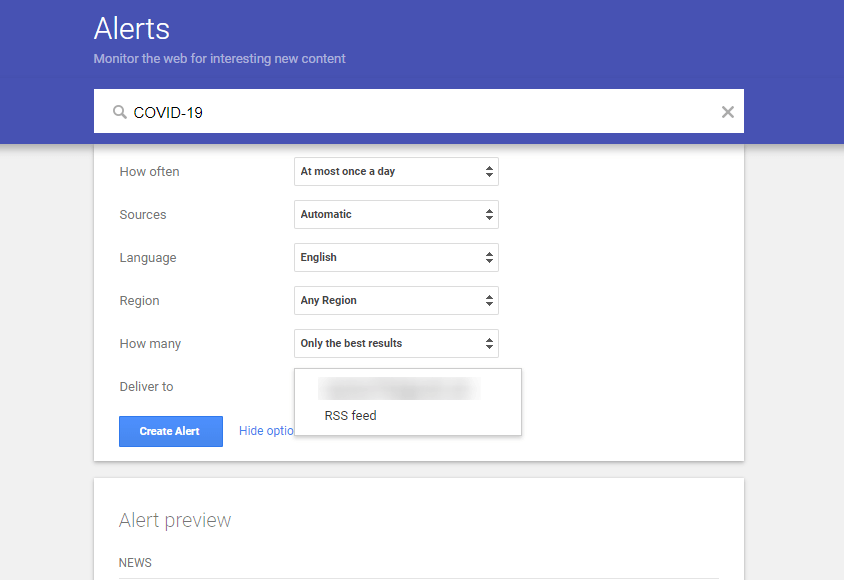Click the Create Alert button
This screenshot has width=844, height=580.
170,431
